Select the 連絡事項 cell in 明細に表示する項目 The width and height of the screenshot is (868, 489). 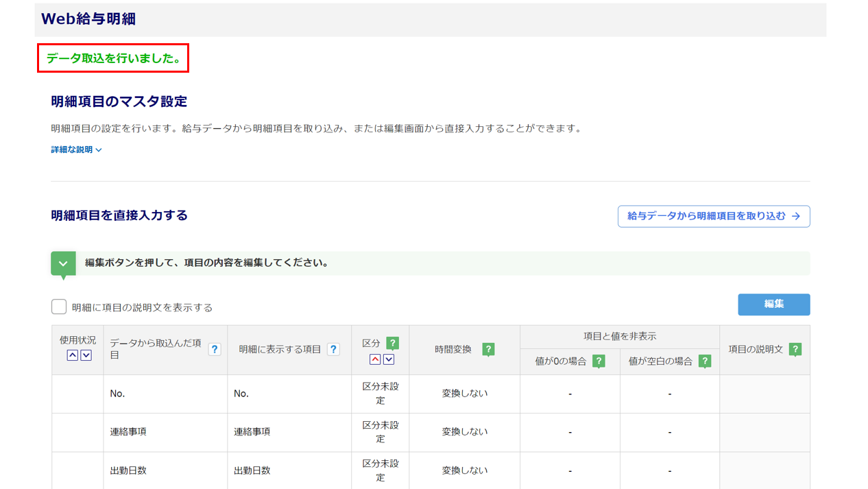click(252, 432)
